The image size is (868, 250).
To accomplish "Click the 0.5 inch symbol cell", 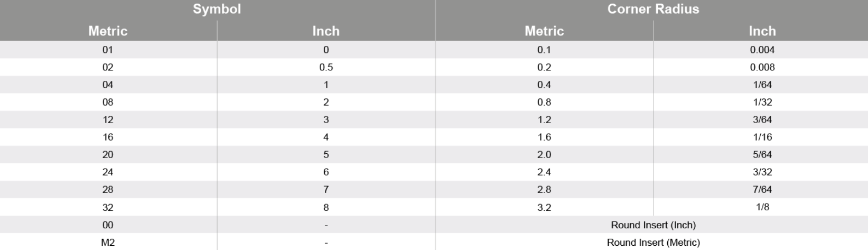I will 326,67.
